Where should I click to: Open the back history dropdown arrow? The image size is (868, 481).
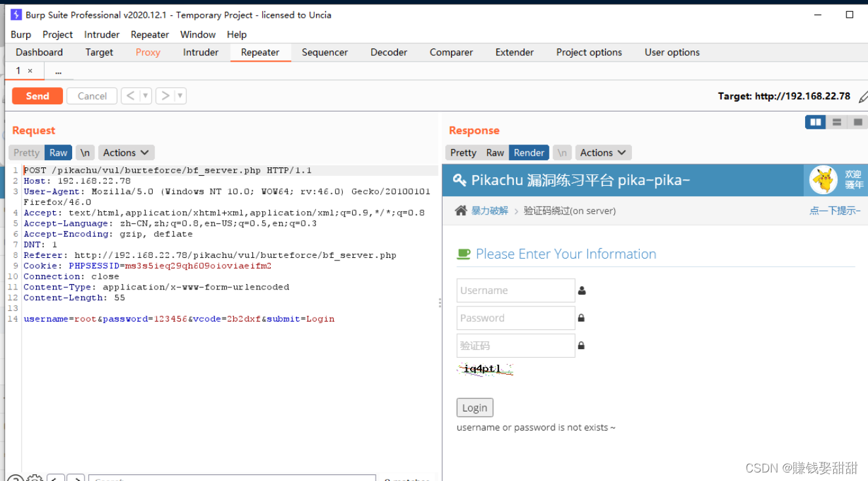146,96
